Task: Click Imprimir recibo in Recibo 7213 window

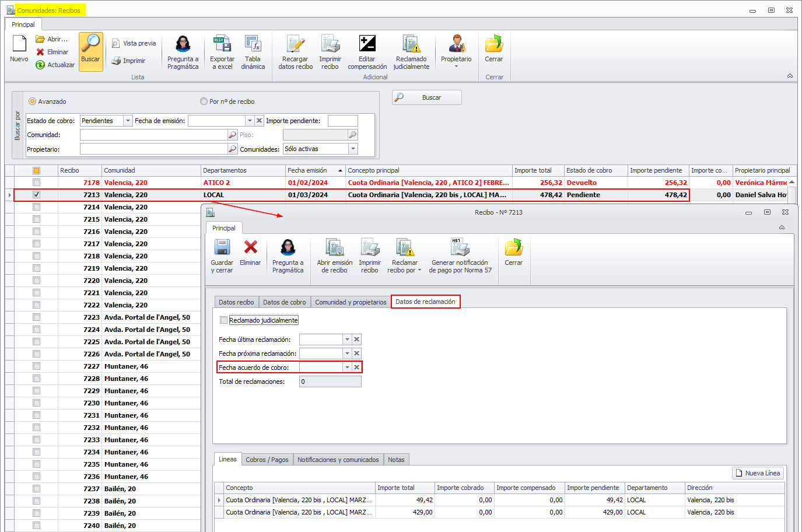Action: (x=370, y=256)
